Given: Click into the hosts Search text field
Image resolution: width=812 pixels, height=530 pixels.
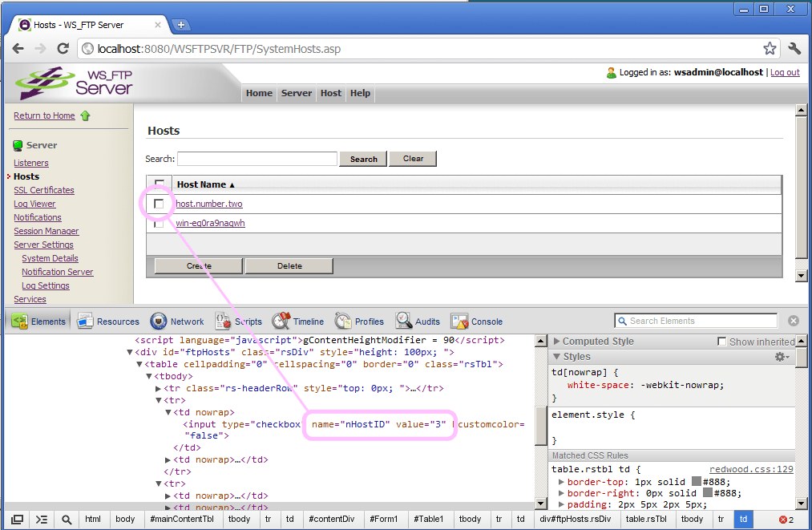Looking at the screenshot, I should [x=257, y=159].
